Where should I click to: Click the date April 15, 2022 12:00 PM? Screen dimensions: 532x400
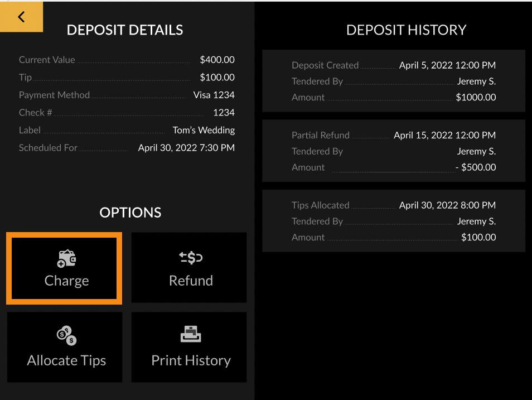444,135
